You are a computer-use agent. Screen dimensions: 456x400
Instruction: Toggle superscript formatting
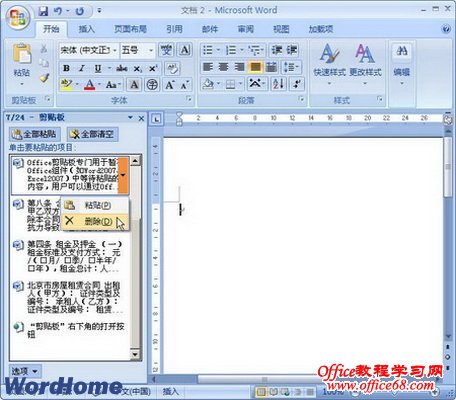click(153, 68)
